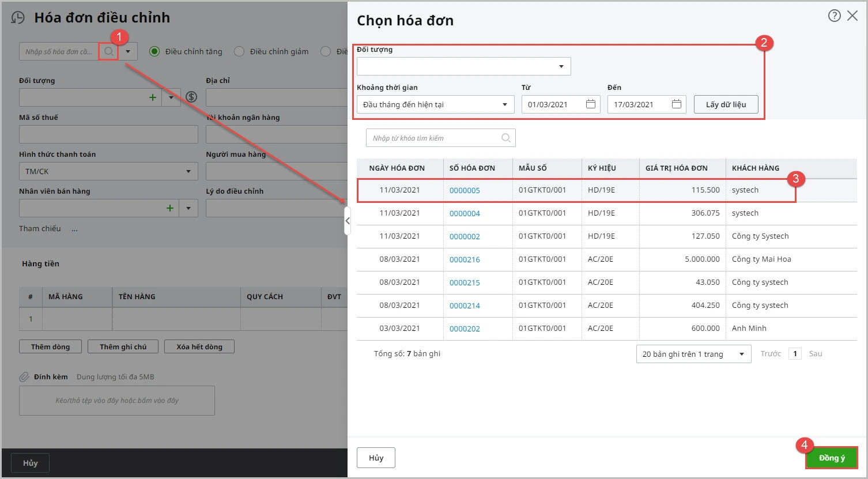Image resolution: width=868 pixels, height=479 pixels.
Task: Click the green plus in Đối tượng field
Action: pos(153,97)
